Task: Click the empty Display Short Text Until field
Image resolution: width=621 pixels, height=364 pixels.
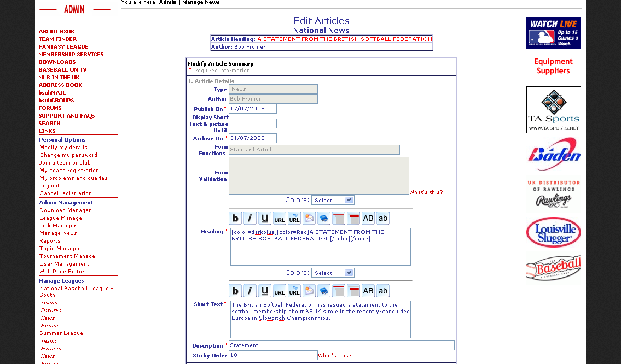Action: (253, 124)
